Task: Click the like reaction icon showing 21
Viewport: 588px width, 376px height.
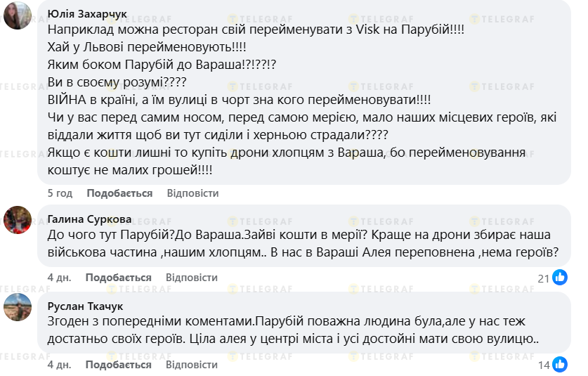Action: (x=560, y=278)
